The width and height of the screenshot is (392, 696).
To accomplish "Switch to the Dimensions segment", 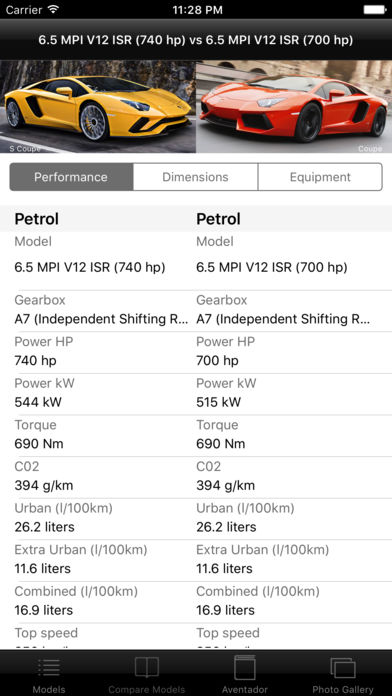I will click(195, 177).
